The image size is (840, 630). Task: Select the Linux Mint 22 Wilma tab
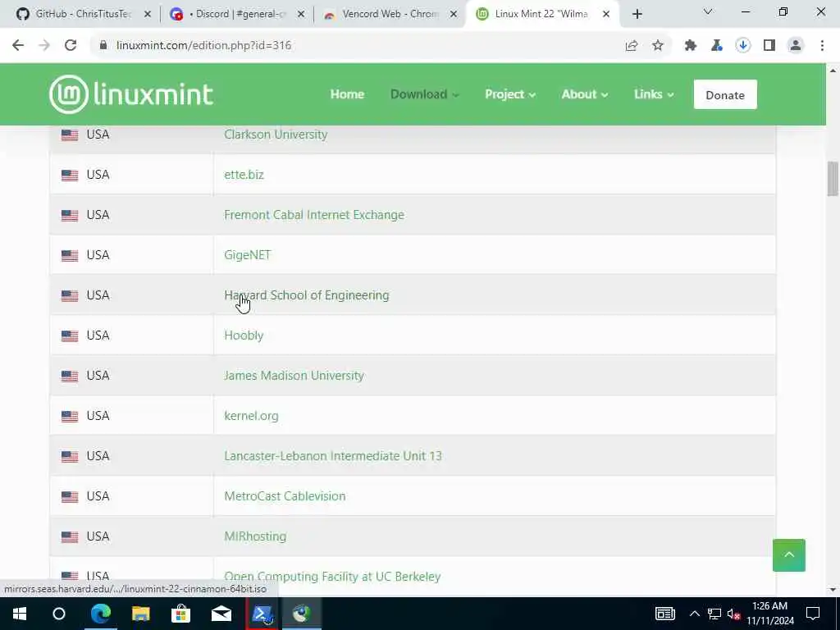(541, 14)
